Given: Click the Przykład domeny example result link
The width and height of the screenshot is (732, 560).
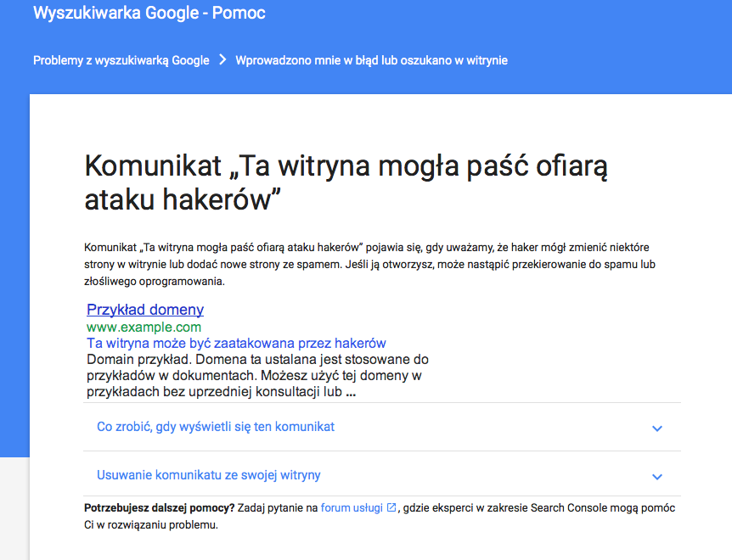Looking at the screenshot, I should tap(145, 310).
